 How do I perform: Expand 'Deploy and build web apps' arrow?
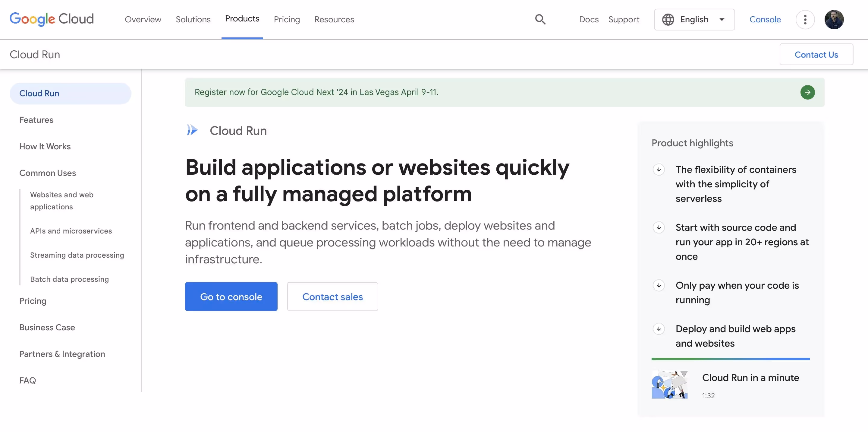pos(659,329)
